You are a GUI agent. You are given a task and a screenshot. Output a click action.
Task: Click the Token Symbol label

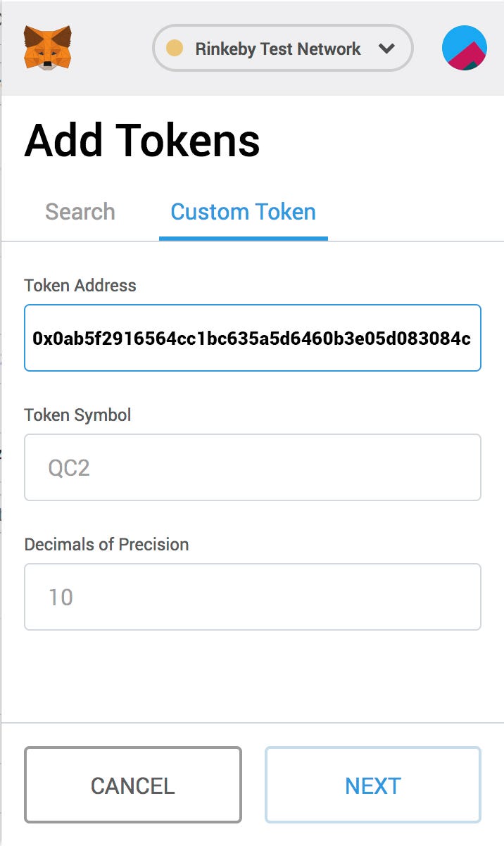77,415
